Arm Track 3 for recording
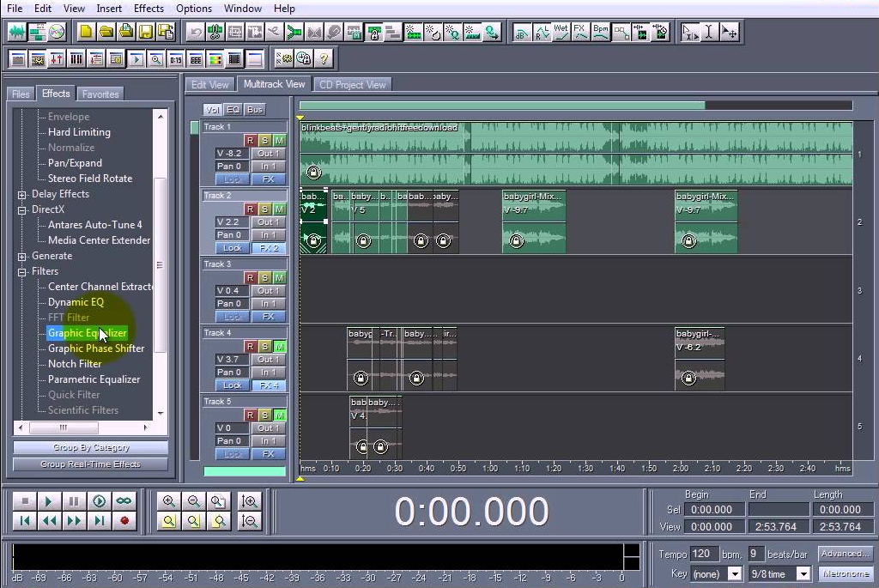This screenshot has height=588, width=879. [x=251, y=276]
